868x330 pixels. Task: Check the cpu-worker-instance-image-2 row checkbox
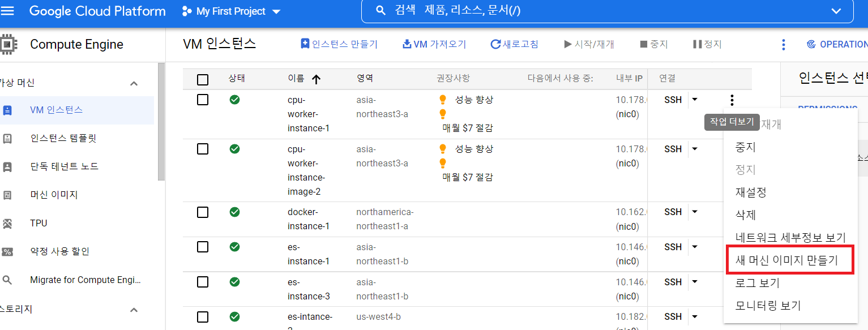(x=203, y=149)
